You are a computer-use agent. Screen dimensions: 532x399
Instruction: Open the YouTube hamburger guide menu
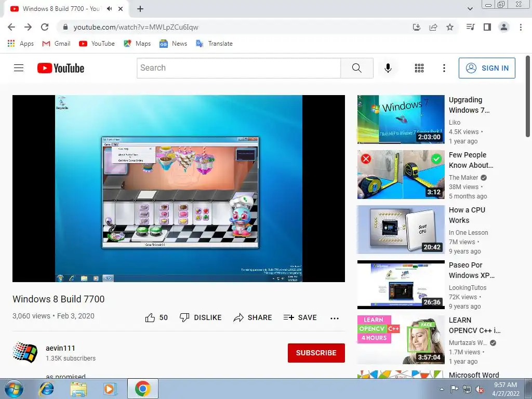pos(19,68)
